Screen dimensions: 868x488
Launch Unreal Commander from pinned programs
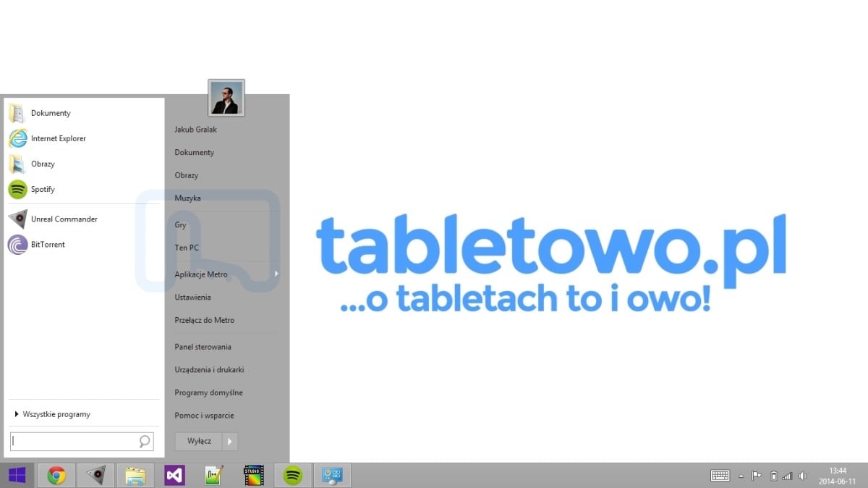(x=64, y=219)
